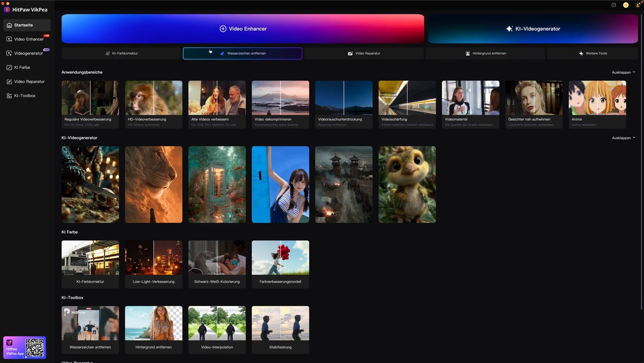Open the HitPaw VikPea App QR promo

(x=25, y=347)
